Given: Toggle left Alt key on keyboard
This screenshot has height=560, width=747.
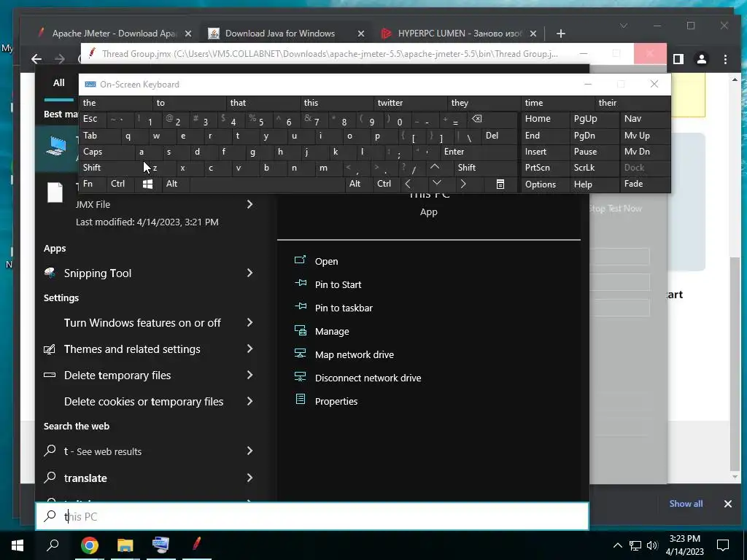Looking at the screenshot, I should point(171,184).
